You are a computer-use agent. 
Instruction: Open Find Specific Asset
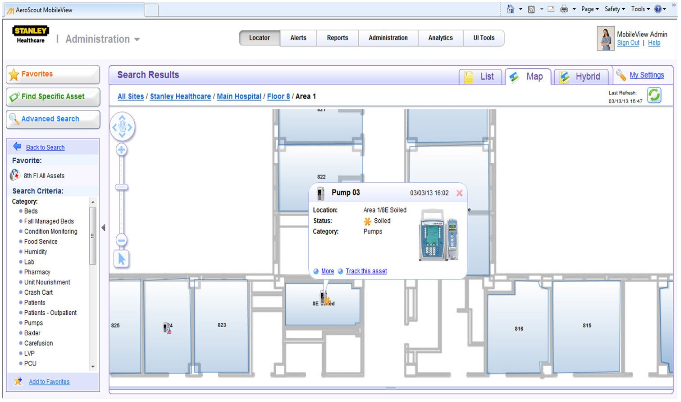coord(53,97)
